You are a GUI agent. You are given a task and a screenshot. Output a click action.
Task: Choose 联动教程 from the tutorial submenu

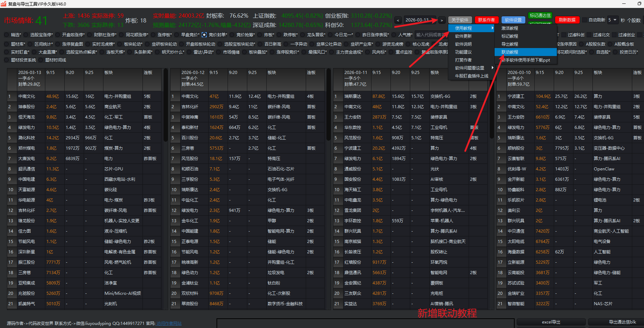click(x=510, y=52)
